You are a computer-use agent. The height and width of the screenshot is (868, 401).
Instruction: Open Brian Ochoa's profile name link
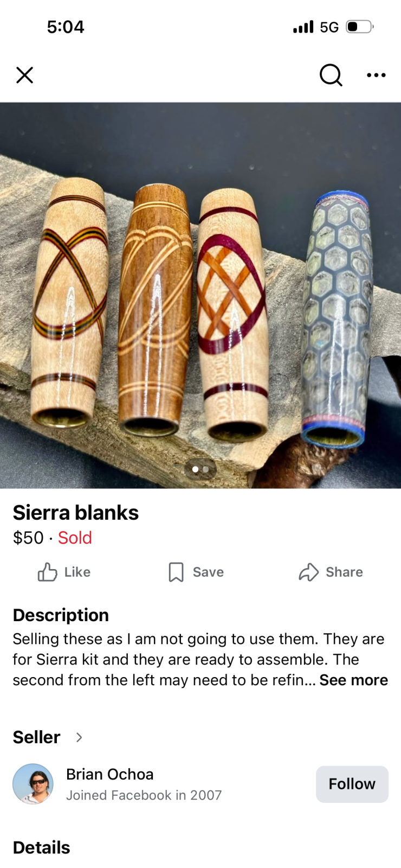pos(110,774)
